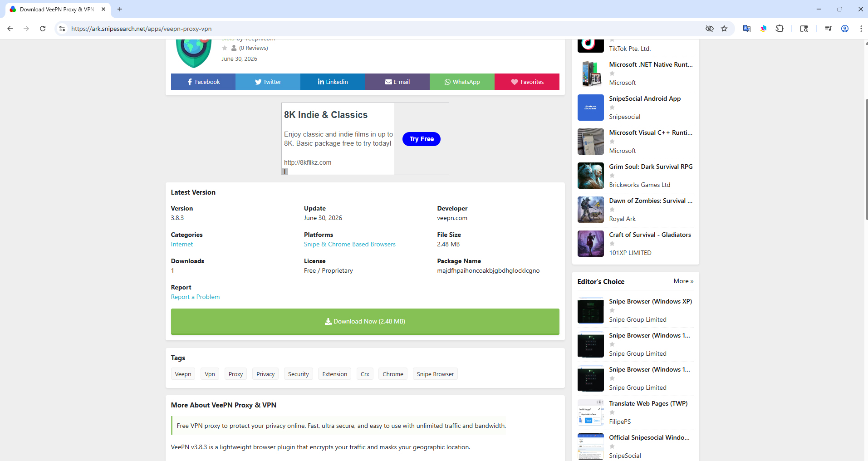The height and width of the screenshot is (461, 868).
Task: Select the Download VeePN Proxy & VPN tab
Action: coord(57,9)
